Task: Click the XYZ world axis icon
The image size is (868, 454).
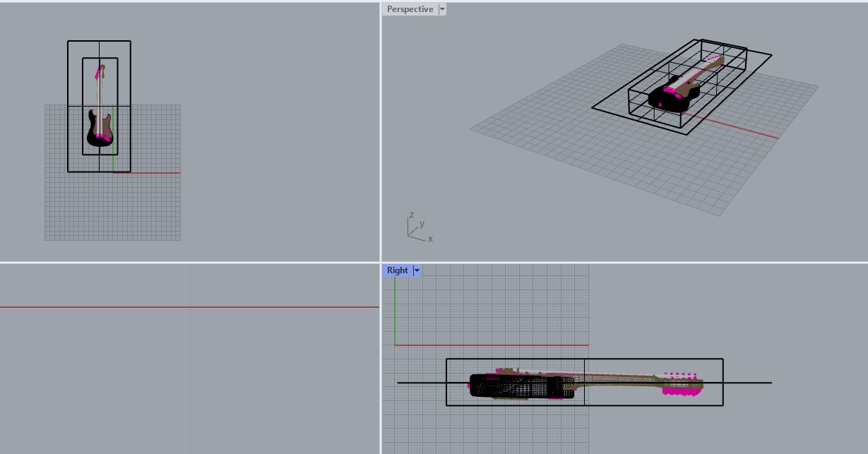Action: pos(420,227)
